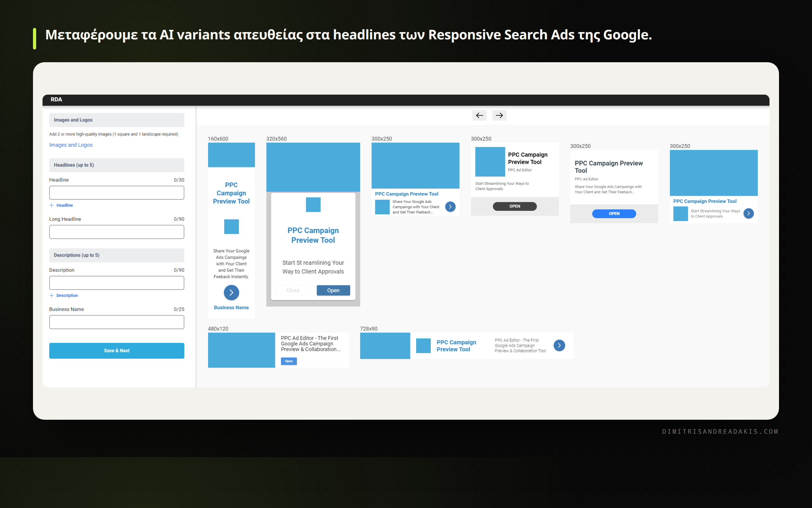This screenshot has height=508, width=812.
Task: Click the plus Description add icon
Action: [x=52, y=295]
